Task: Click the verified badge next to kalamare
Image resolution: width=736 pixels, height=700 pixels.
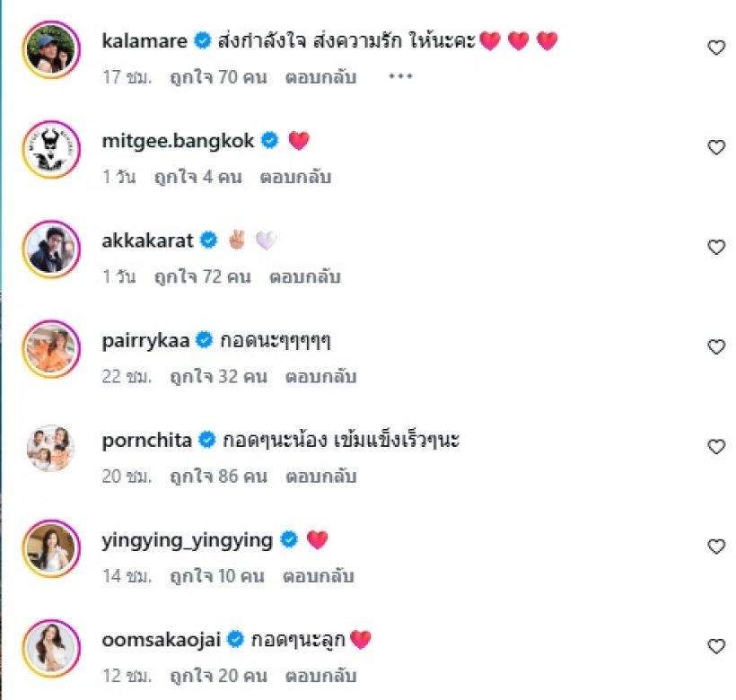Action: 201,39
